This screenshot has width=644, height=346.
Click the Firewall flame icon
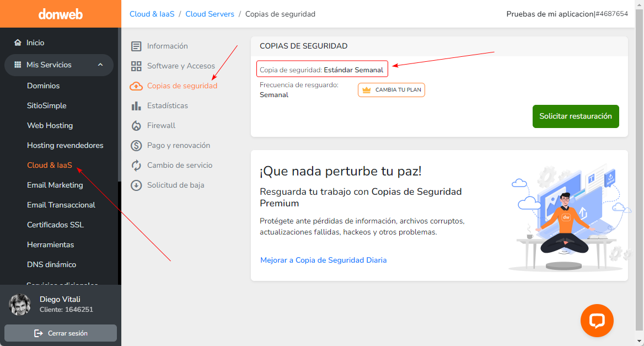pos(136,125)
